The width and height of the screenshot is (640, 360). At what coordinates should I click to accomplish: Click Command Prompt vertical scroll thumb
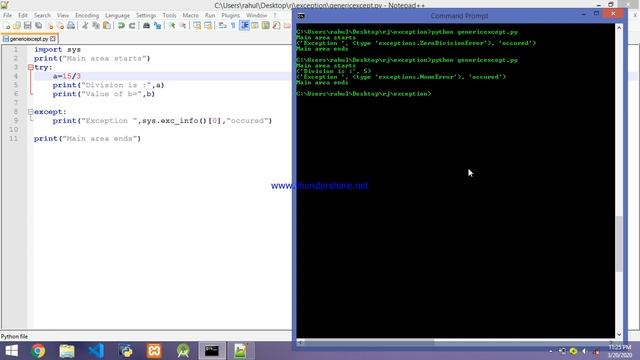619,244
